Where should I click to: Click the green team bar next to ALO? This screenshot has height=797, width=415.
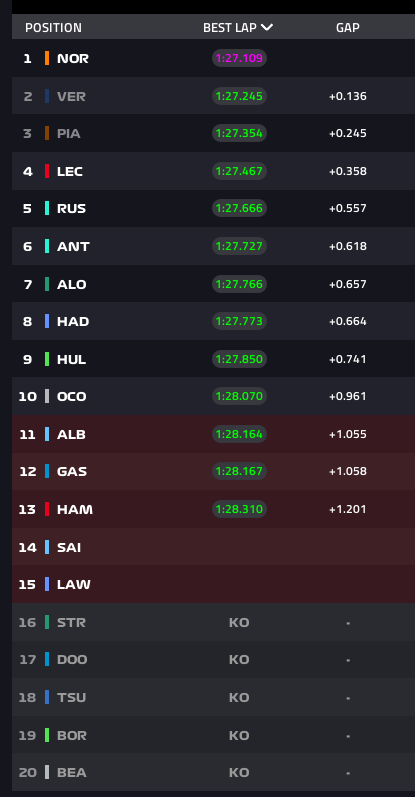[47, 284]
